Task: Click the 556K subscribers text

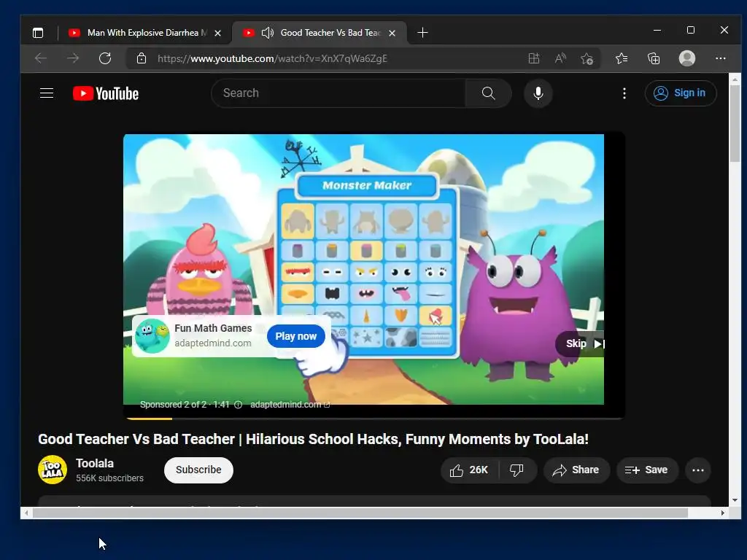Action: pos(109,478)
